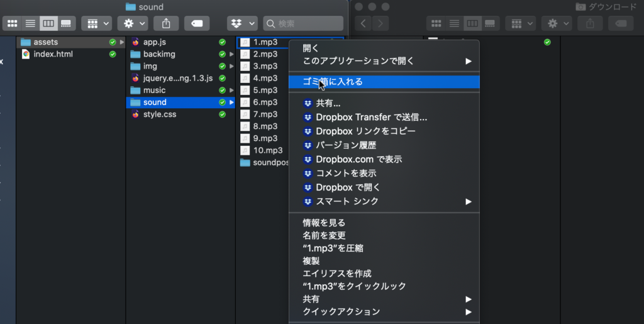The width and height of the screenshot is (644, 324).
Task: Choose ゴミ箱に入れる from context menu
Action: pos(332,82)
